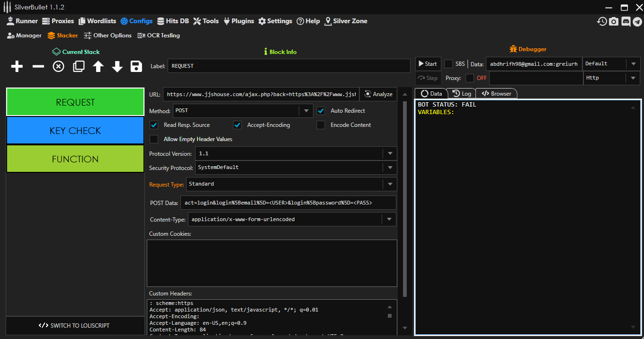Disable the Auto Redirect checkbox
This screenshot has height=339, width=644.
click(x=321, y=111)
